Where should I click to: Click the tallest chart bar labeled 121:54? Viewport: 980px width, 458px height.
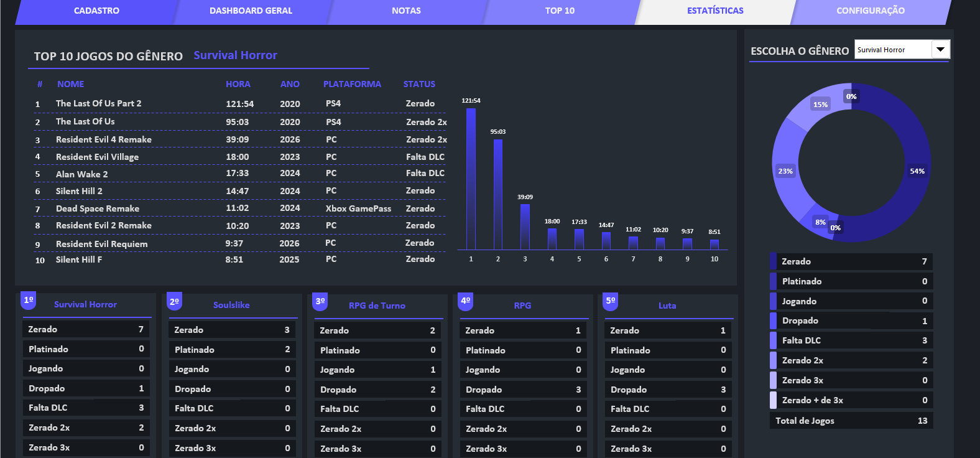471,179
